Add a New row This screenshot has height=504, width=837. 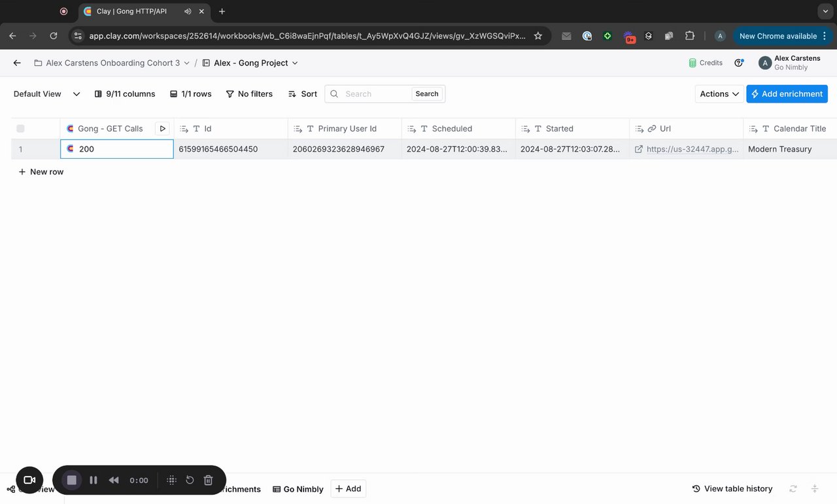coord(41,172)
